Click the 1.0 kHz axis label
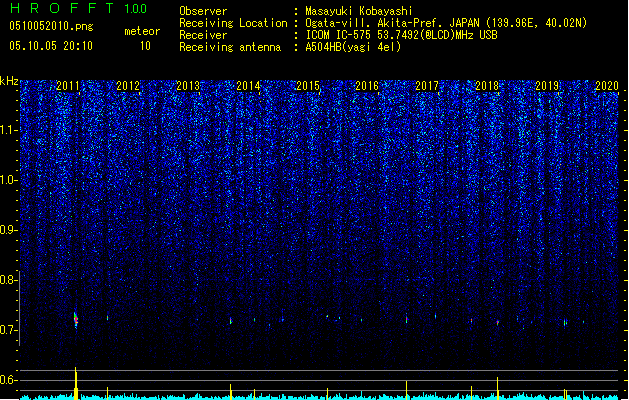Image resolution: width=629 pixels, height=400 pixels. click(x=9, y=180)
